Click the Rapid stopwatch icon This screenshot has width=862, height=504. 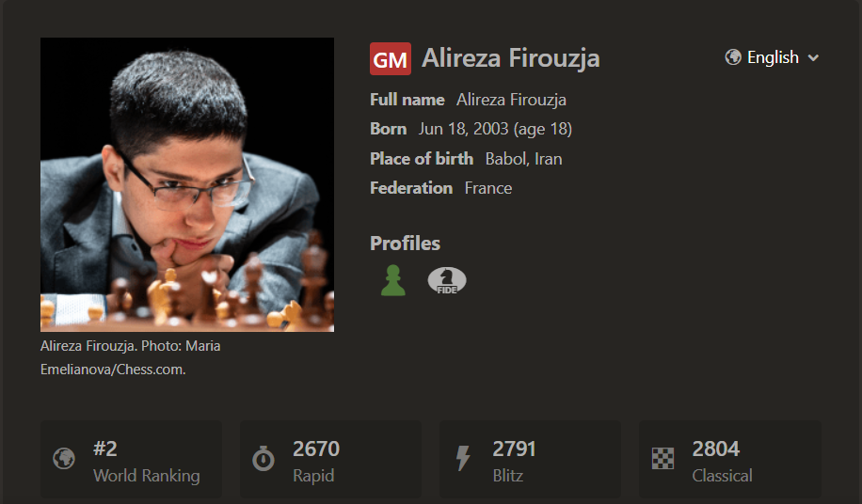click(x=263, y=459)
